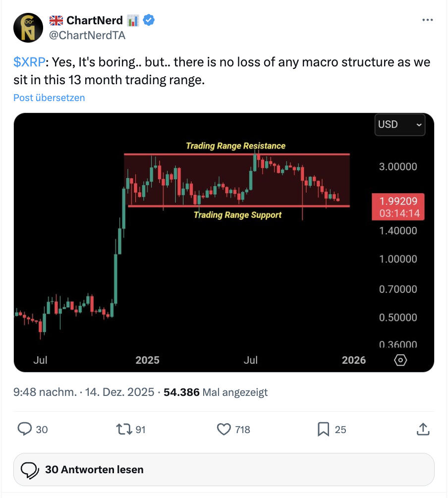Click the 54.386 view count

(181, 392)
